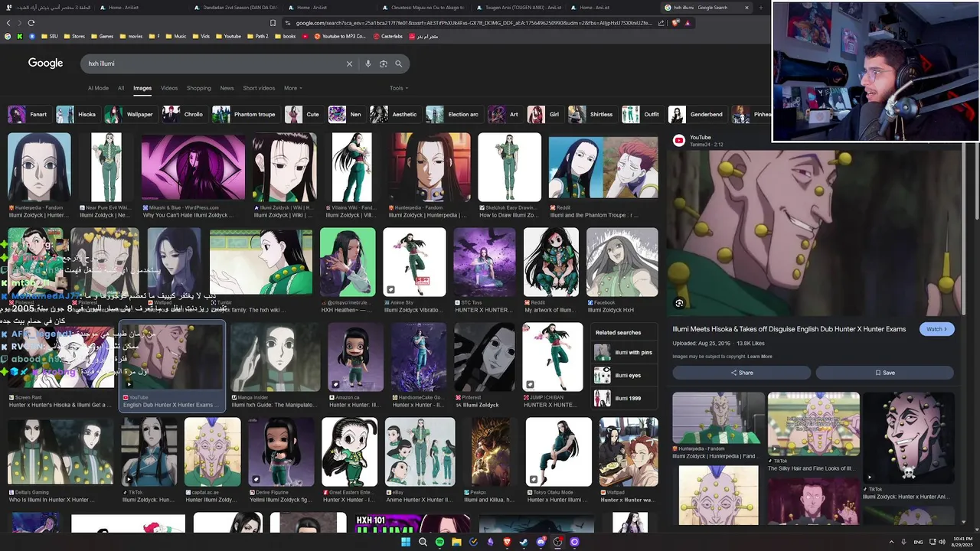
Task: Open Brave Shields lion icon
Action: coord(675,23)
